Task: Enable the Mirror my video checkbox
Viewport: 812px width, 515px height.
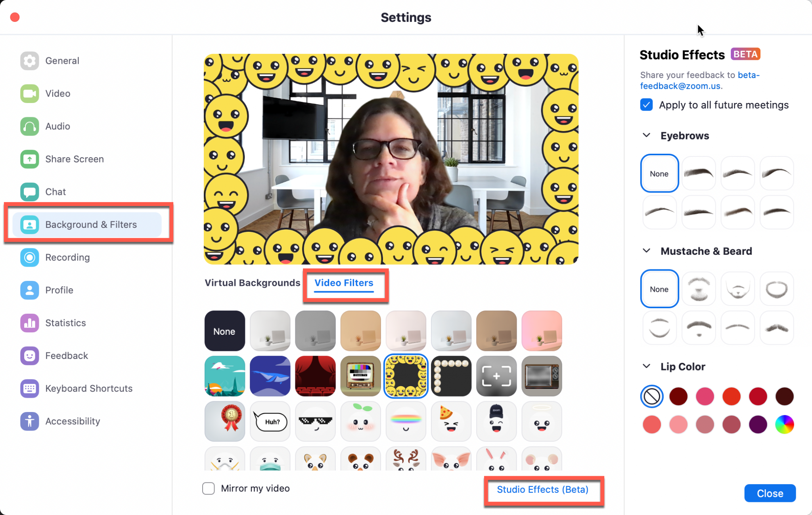Action: [209, 488]
